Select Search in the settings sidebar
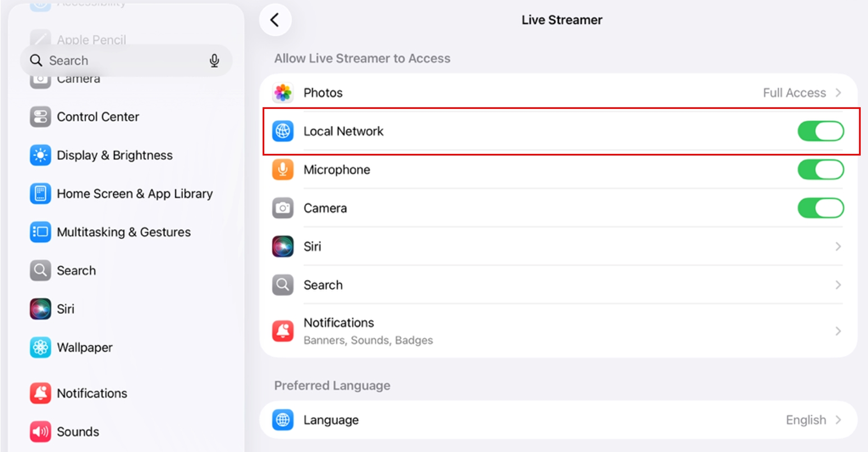This screenshot has height=452, width=868. click(76, 271)
